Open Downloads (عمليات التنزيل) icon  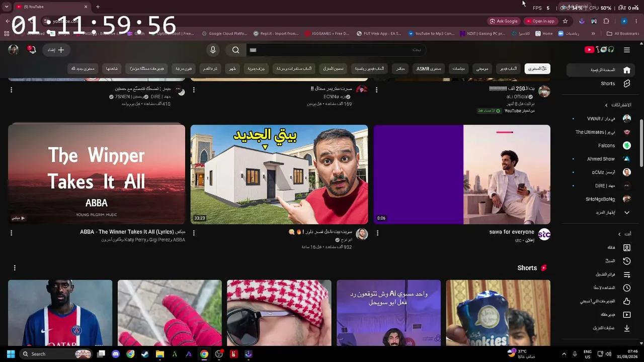(627, 328)
